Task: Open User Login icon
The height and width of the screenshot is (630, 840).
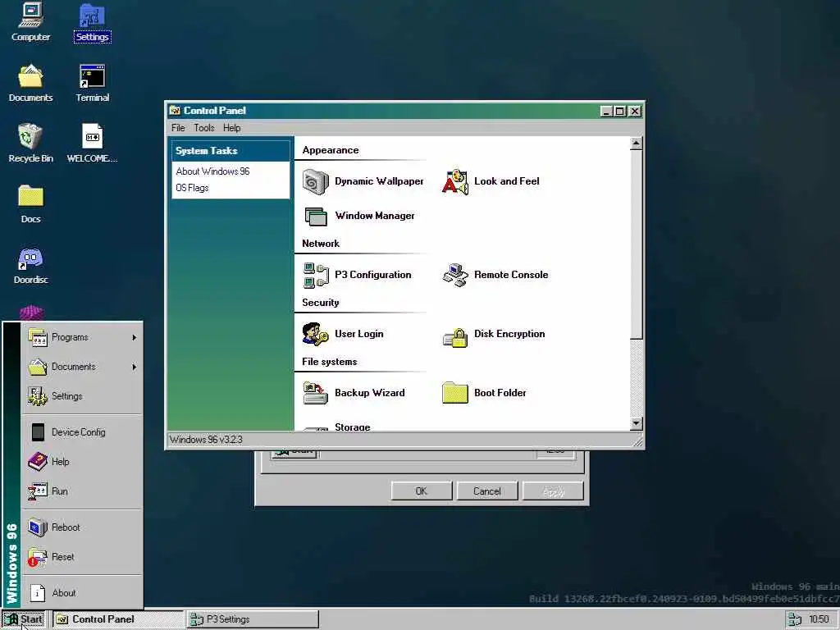Action: 316,334
